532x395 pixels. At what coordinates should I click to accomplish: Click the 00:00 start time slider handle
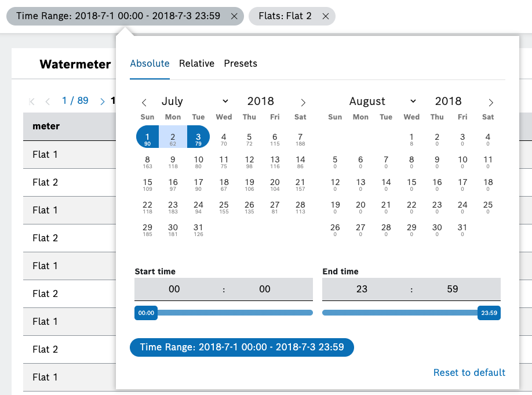point(146,313)
